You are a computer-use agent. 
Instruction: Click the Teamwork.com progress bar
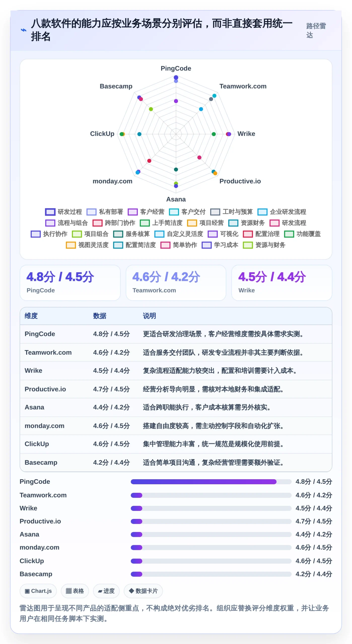[211, 495]
